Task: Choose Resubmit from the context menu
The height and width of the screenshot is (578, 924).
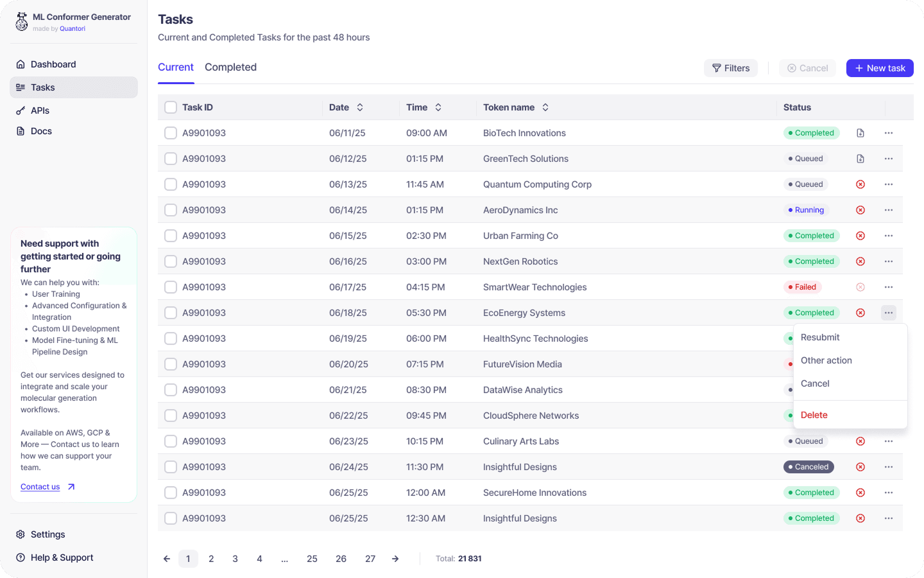Action: click(x=820, y=337)
